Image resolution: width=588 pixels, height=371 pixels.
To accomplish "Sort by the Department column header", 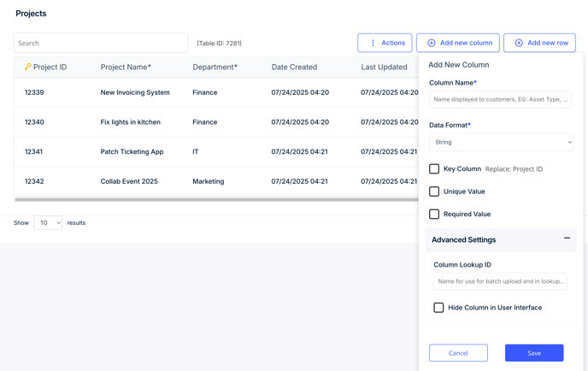I will 215,67.
